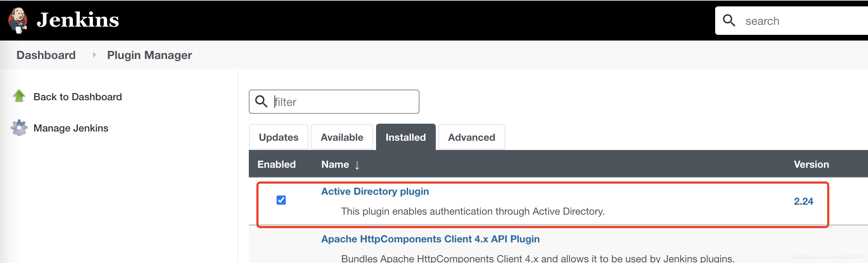Viewport: 868px width, 263px height.
Task: Click the gear Manage Jenkins icon
Action: [x=19, y=128]
